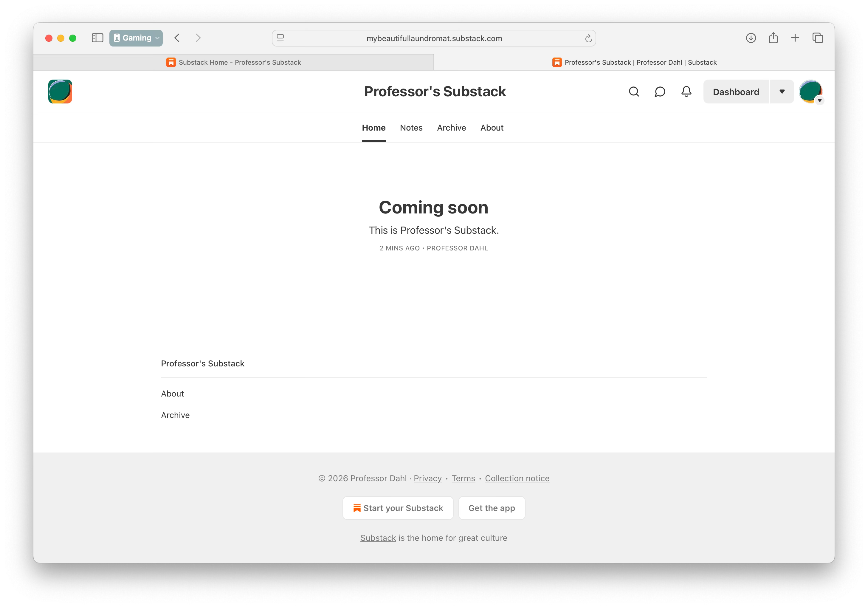Click the Safari share icon
The width and height of the screenshot is (868, 607).
[773, 38]
